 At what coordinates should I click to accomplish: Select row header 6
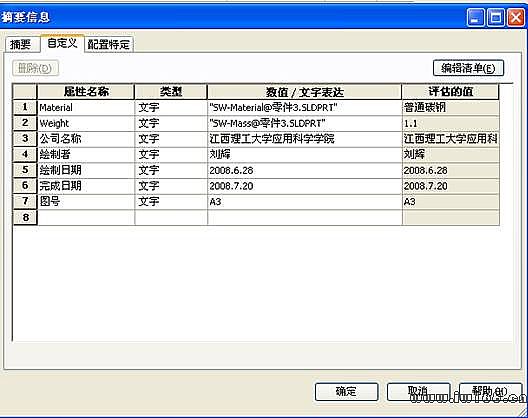coord(25,186)
